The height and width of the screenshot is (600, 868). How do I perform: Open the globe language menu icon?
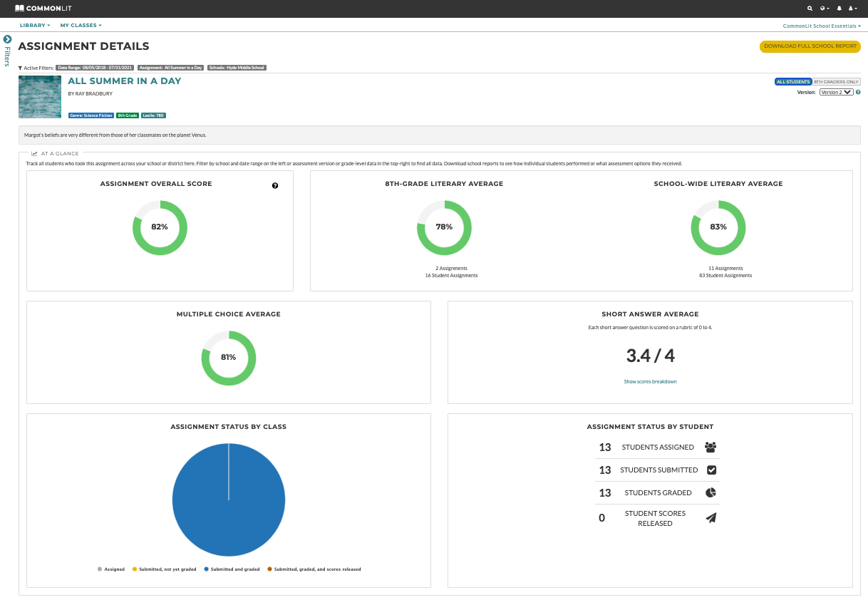[825, 9]
